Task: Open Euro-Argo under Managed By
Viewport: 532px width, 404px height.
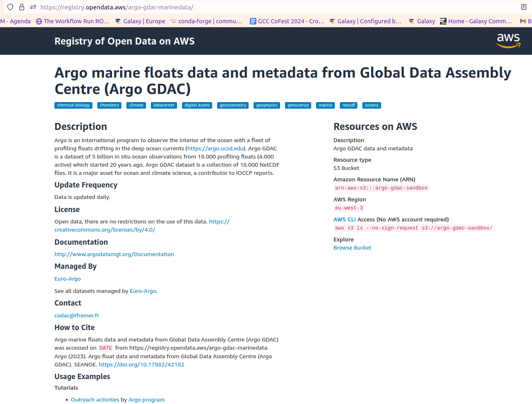Action: coord(67,279)
